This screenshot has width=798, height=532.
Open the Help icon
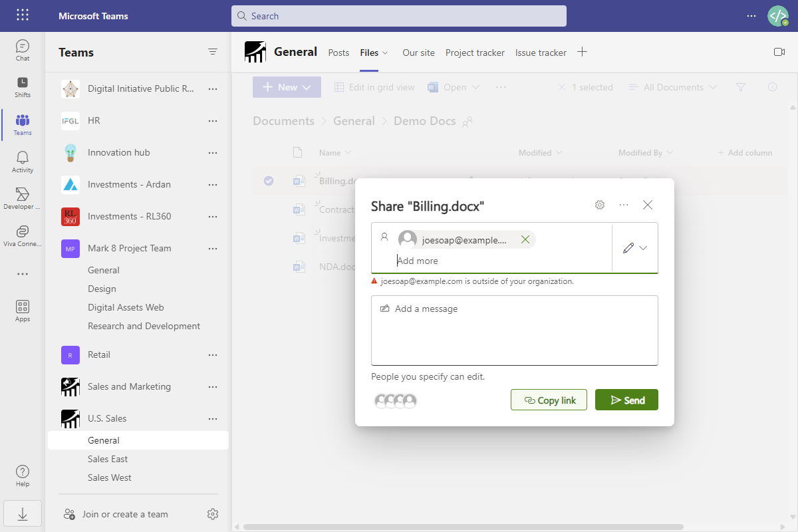23,475
